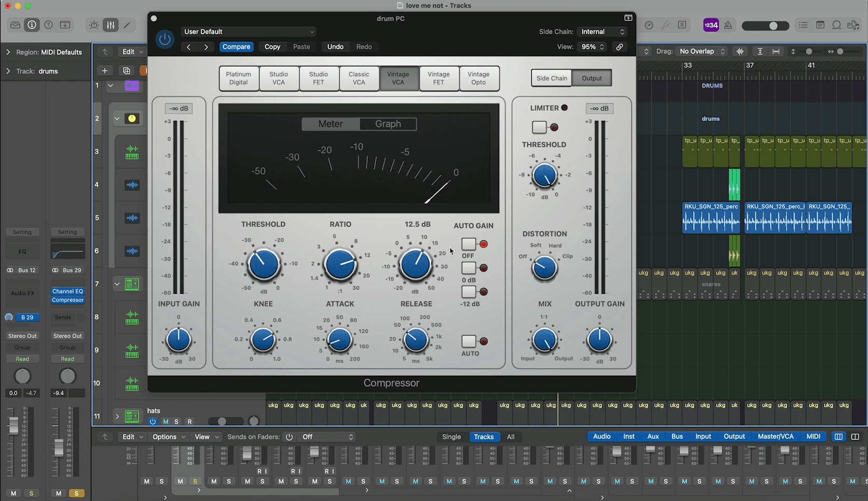Switch meter display to Graph

[388, 124]
